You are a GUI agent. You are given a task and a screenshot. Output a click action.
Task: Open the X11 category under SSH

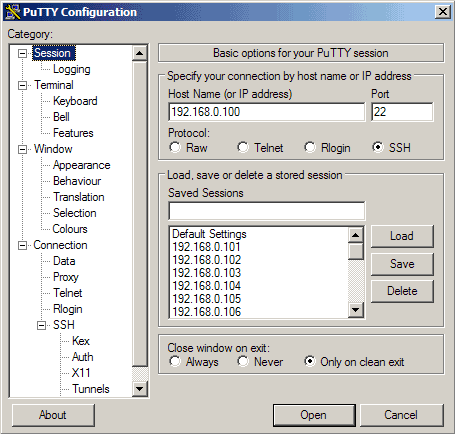(81, 373)
